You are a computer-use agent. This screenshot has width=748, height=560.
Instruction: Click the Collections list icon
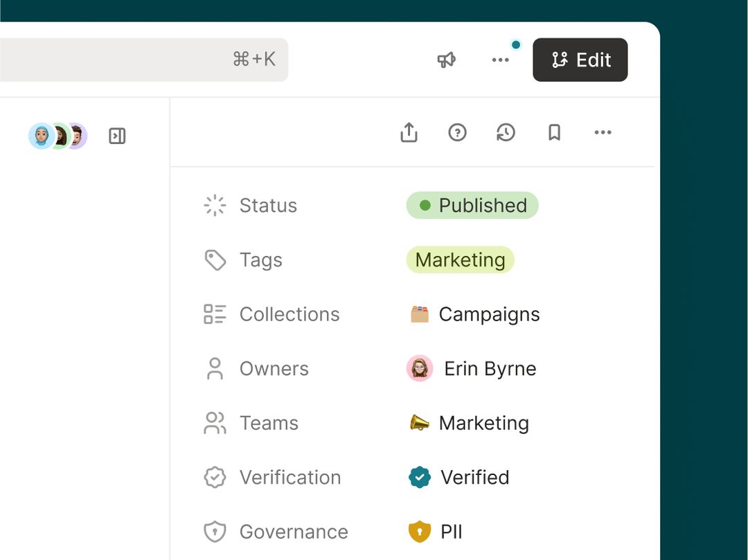215,314
